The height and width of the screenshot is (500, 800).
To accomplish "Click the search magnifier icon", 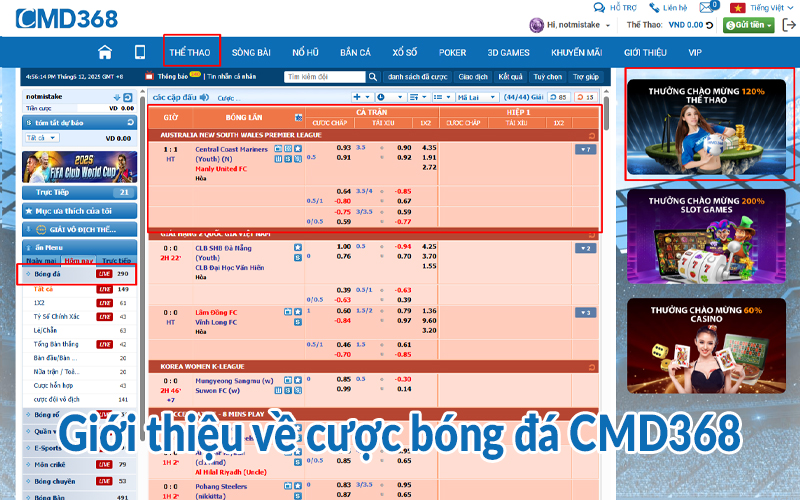I will 373,77.
